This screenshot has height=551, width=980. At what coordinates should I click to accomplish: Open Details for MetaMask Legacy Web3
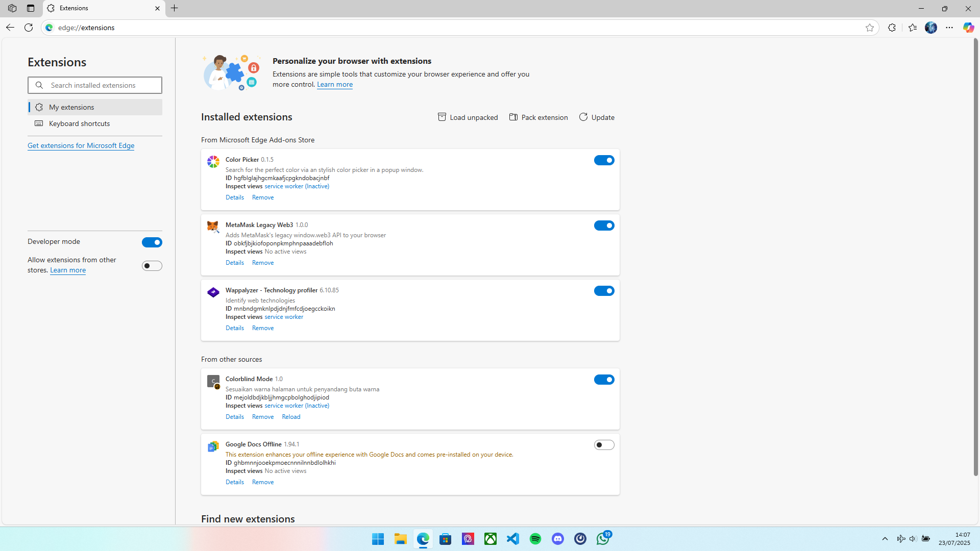[x=235, y=263]
